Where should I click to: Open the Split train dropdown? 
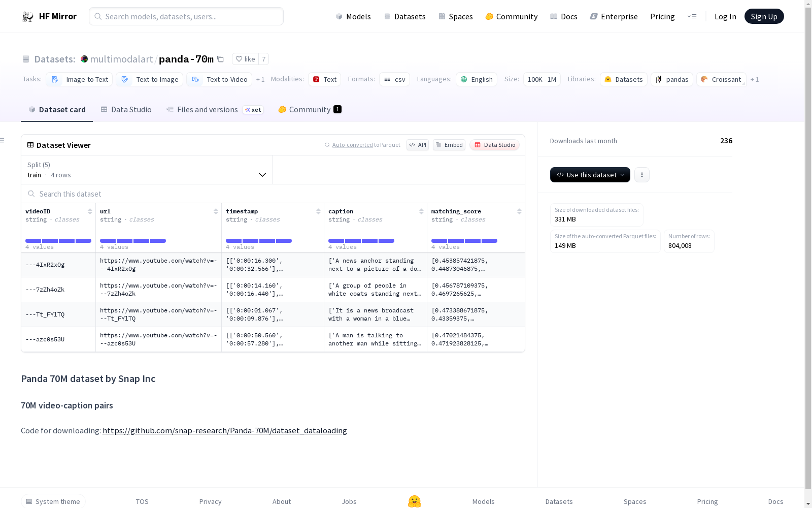click(x=147, y=170)
